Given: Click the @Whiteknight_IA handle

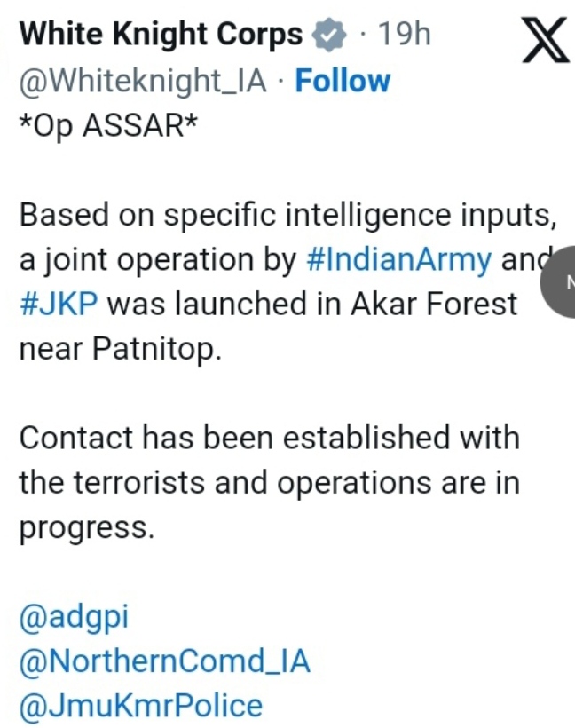Looking at the screenshot, I should pos(143,81).
